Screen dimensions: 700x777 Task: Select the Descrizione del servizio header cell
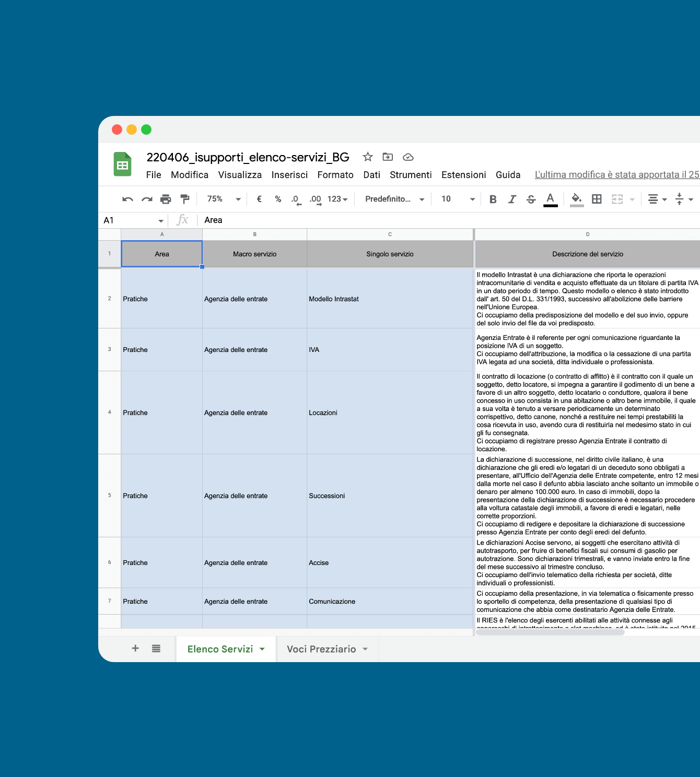tap(588, 254)
